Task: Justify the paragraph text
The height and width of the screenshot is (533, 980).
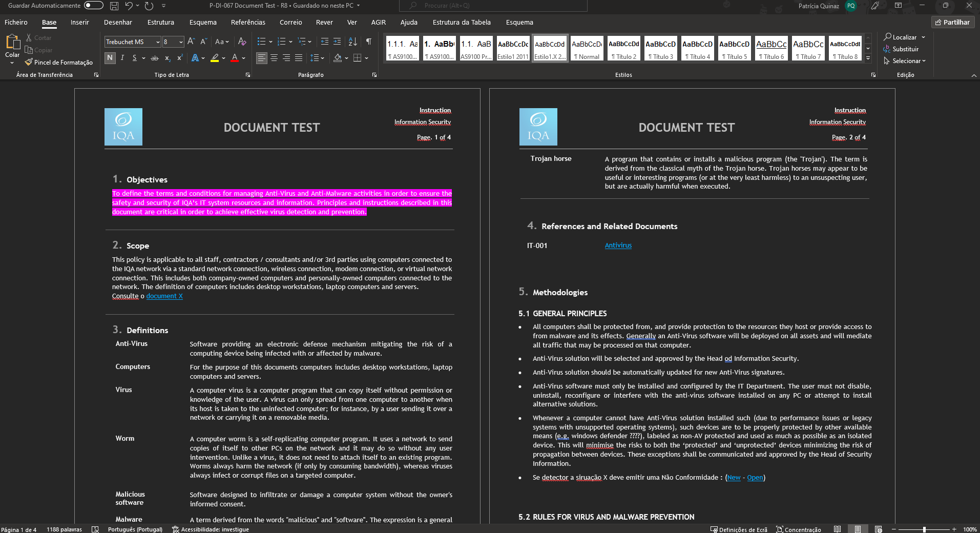Action: (x=299, y=58)
